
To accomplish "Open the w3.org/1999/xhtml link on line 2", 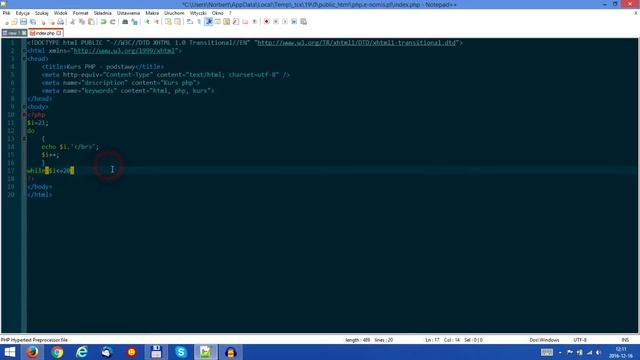I will click(x=124, y=51).
